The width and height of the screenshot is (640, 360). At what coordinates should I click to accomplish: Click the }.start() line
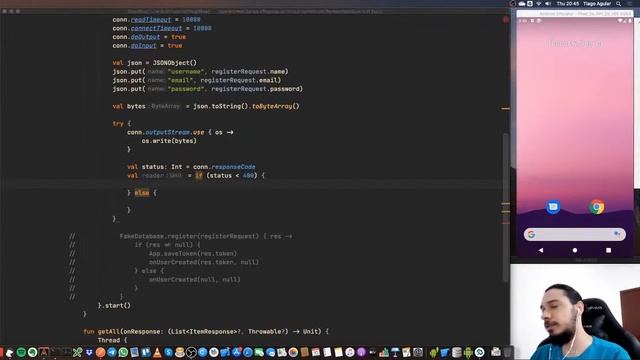114,305
